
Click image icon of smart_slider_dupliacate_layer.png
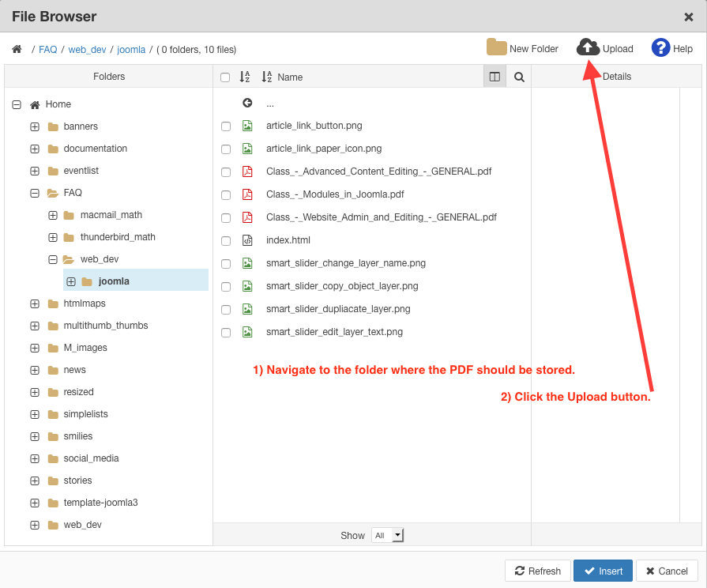click(247, 309)
